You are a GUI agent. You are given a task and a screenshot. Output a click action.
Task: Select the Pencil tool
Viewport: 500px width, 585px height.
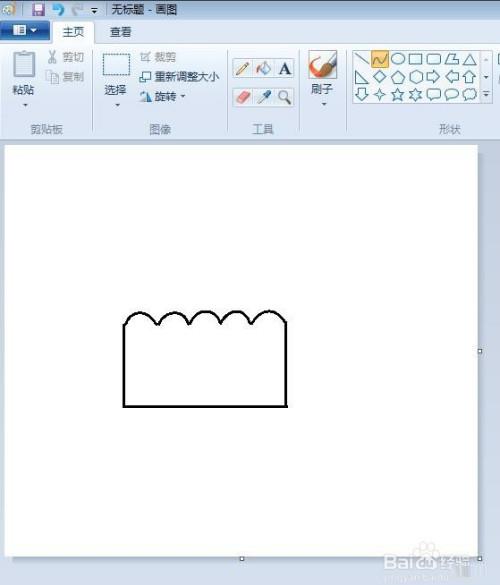tap(243, 68)
